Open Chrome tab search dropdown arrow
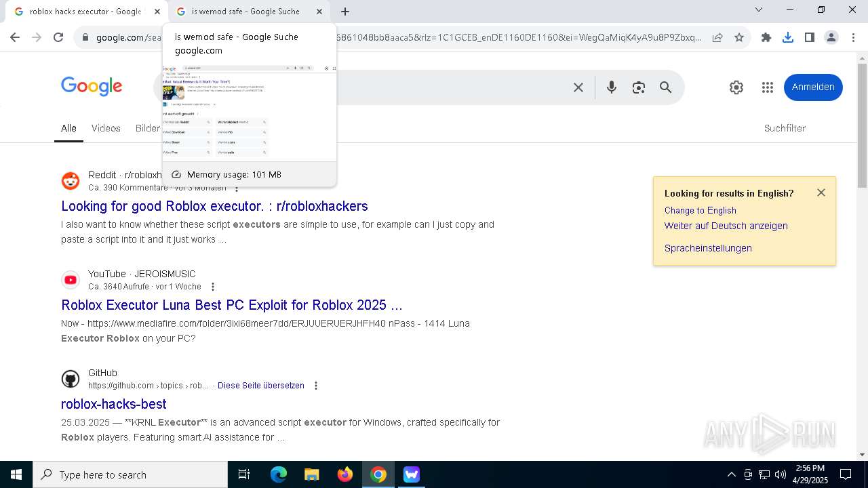The height and width of the screenshot is (488, 868). tap(759, 9)
